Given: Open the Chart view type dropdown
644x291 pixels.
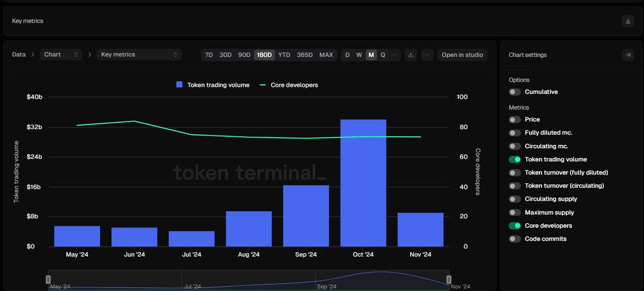Looking at the screenshot, I should point(61,54).
